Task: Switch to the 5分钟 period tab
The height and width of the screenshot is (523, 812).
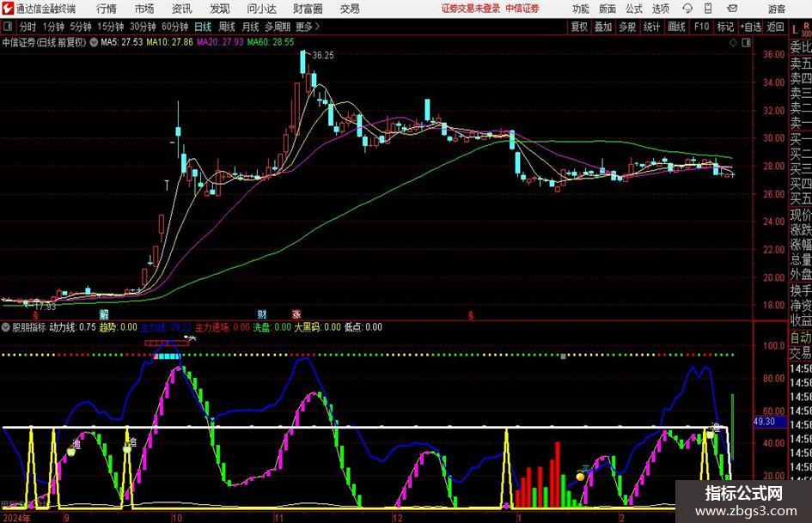Action: click(80, 27)
